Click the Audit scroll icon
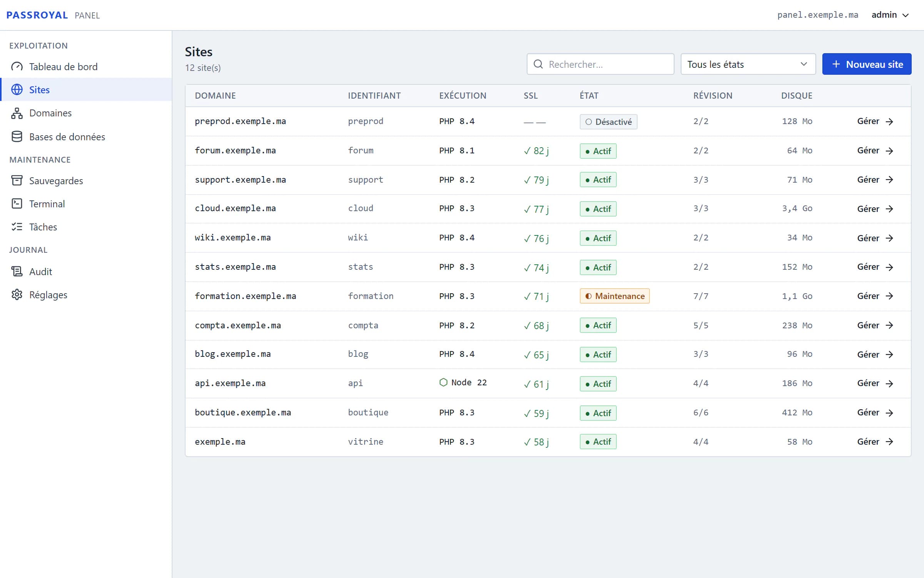The width and height of the screenshot is (924, 578). (x=17, y=272)
